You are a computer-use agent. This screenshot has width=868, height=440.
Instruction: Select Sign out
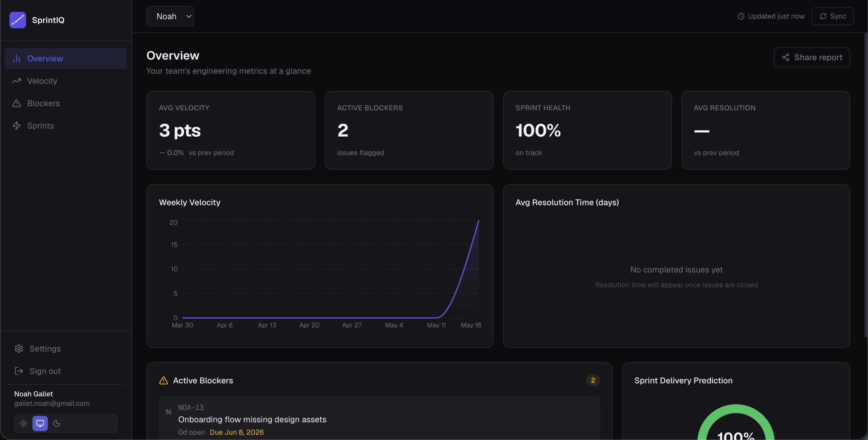(66, 371)
